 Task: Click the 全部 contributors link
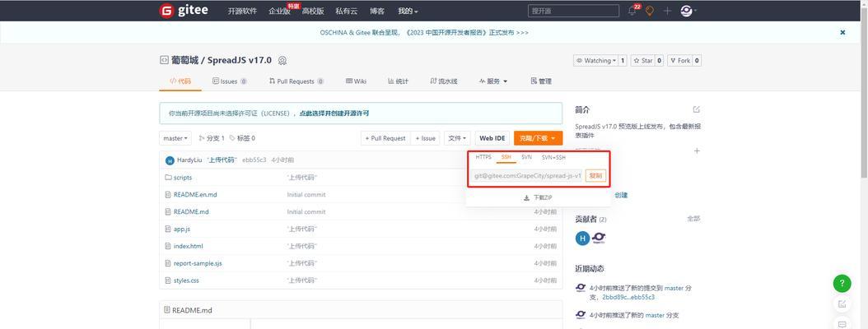(693, 219)
